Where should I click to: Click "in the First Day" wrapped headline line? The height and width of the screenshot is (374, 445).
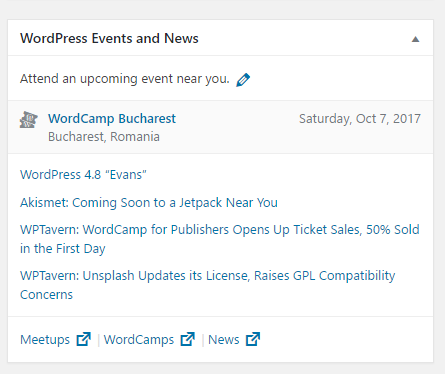click(x=63, y=249)
